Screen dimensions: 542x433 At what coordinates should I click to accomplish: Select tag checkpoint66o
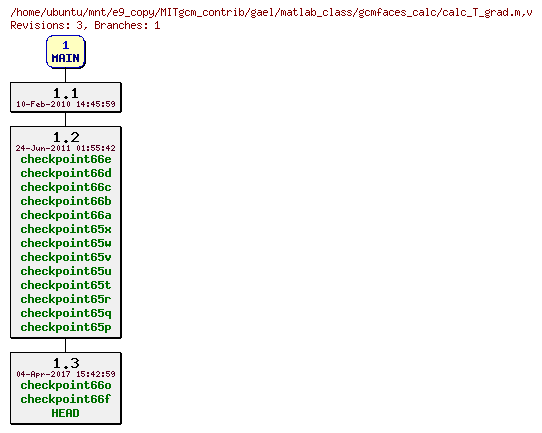point(66,385)
